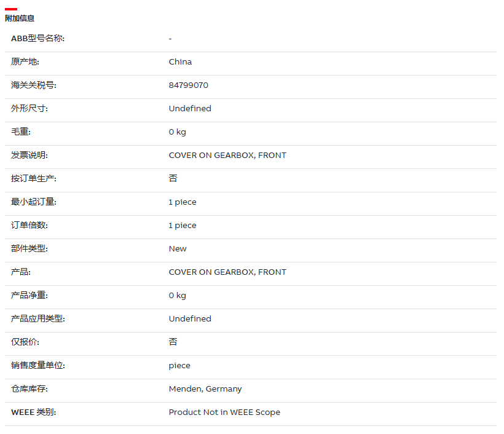Click the 海关关税号 label
This screenshot has width=504, height=434.
tap(34, 85)
